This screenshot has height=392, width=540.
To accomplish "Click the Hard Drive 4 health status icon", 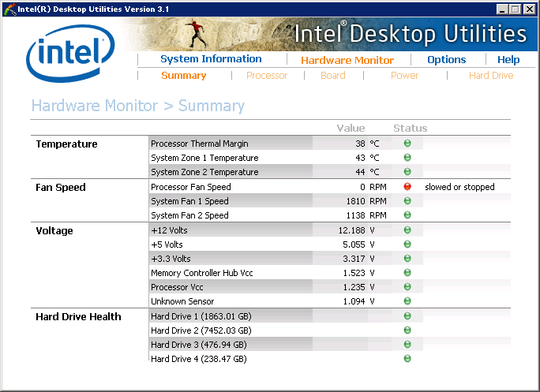I will (x=407, y=359).
